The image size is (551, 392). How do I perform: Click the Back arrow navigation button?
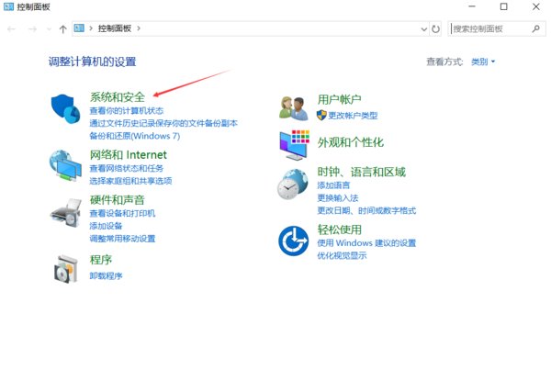click(x=11, y=28)
